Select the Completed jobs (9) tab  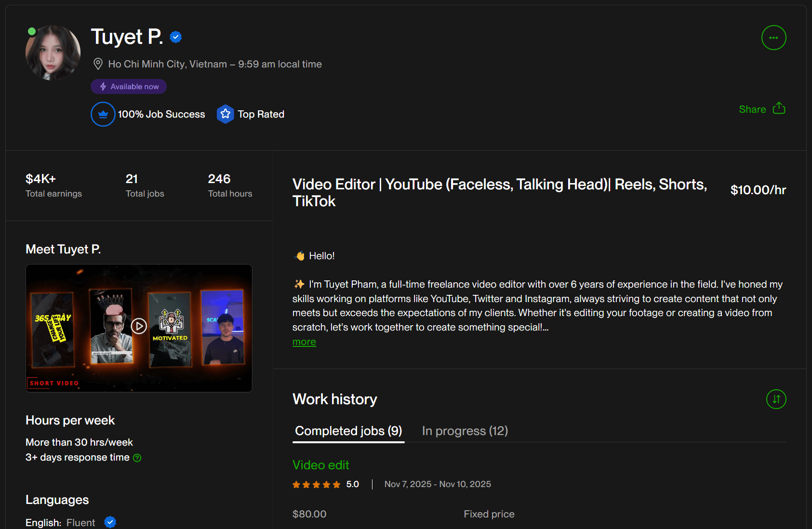[348, 431]
